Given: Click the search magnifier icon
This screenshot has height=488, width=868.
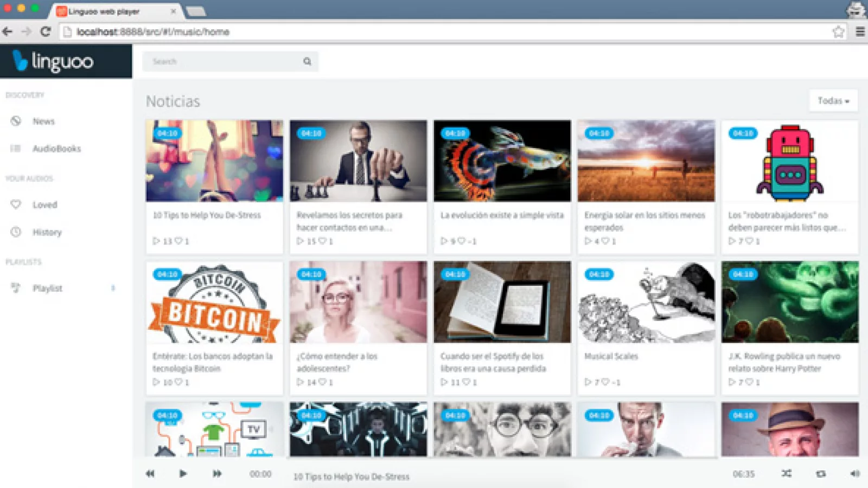Looking at the screenshot, I should (x=307, y=61).
